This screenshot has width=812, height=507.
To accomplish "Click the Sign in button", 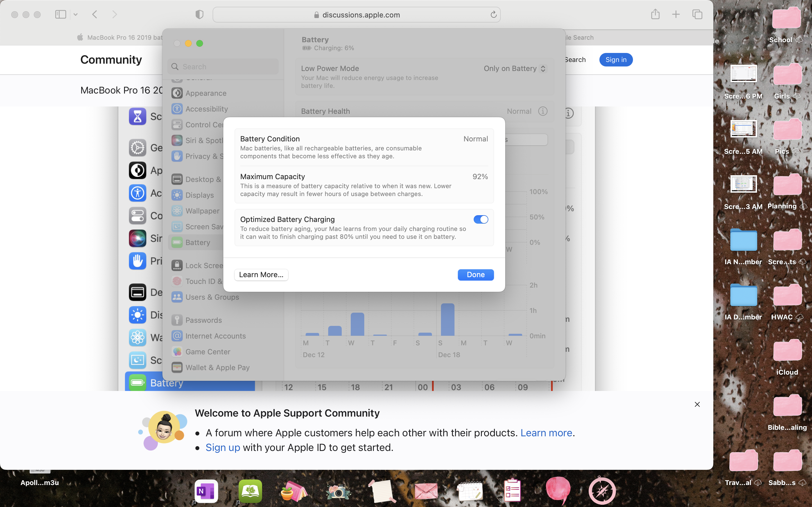I will click(x=616, y=60).
